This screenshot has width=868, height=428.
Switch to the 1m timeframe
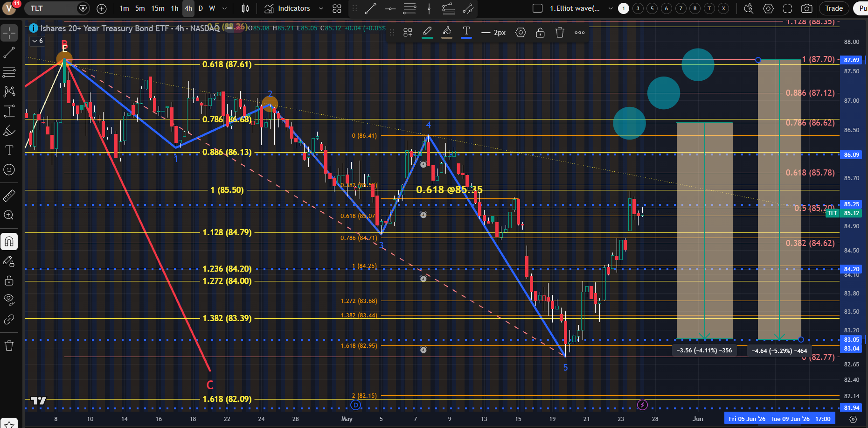click(124, 8)
